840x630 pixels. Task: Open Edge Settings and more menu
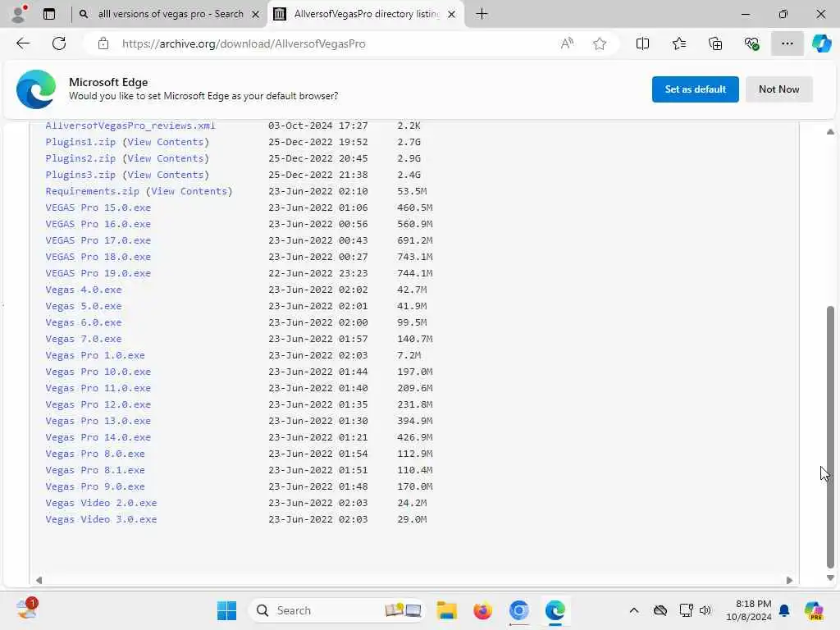pos(787,43)
